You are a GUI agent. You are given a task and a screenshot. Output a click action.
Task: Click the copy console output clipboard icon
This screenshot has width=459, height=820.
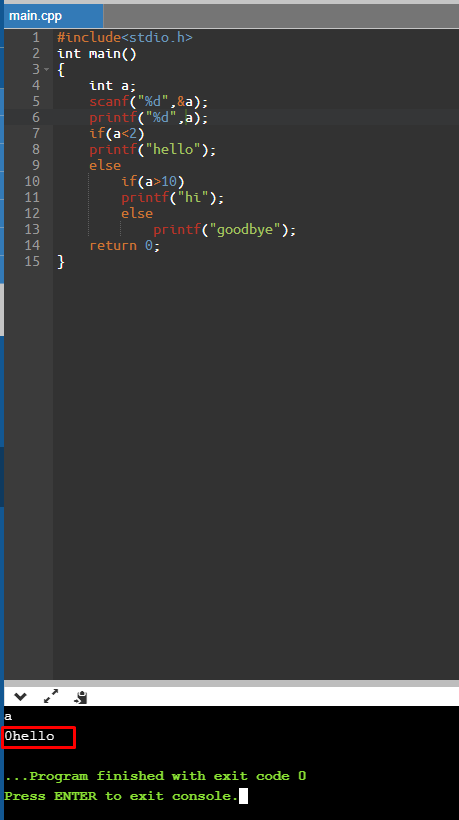tap(81, 697)
